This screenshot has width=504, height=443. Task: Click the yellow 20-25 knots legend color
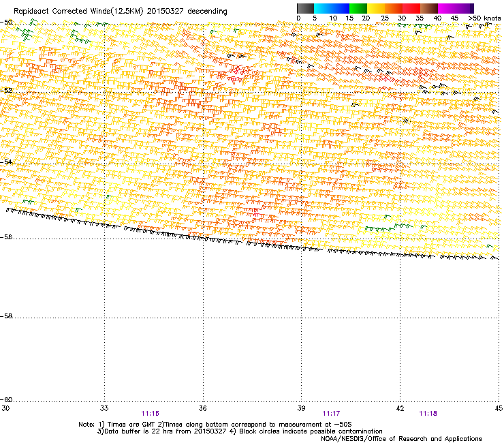tap(376, 8)
